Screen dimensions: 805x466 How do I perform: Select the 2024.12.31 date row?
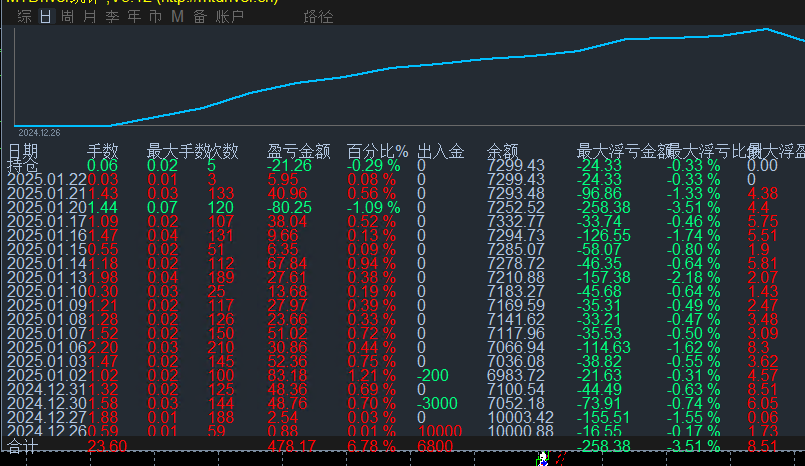47,390
